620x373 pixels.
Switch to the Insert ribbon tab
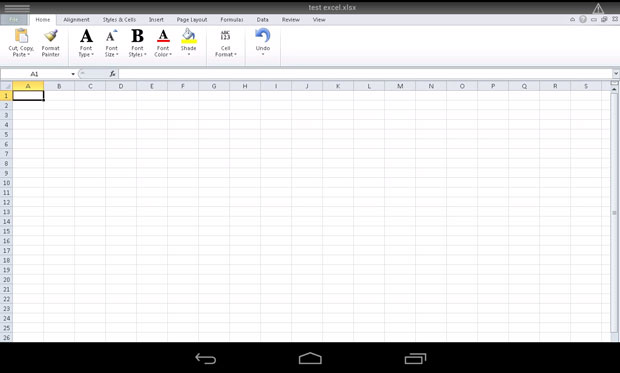coord(156,19)
